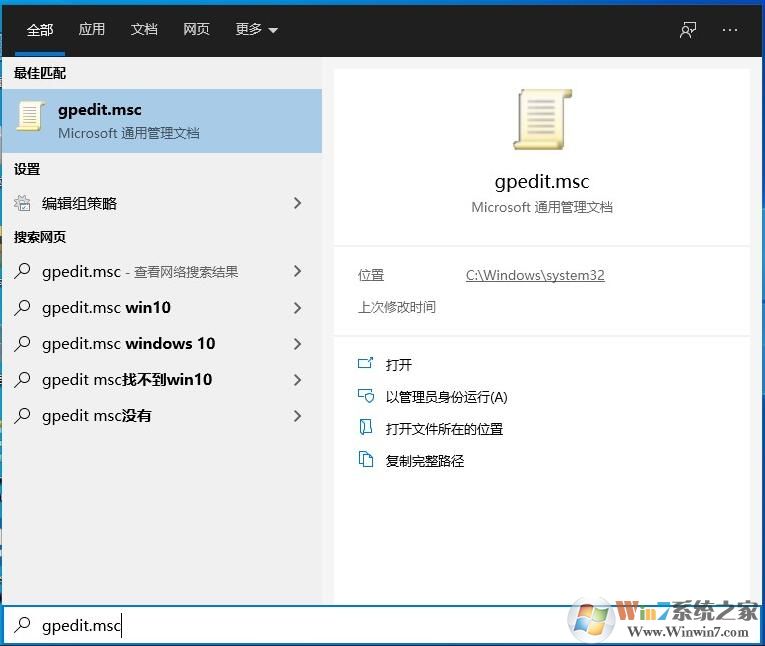Image resolution: width=765 pixels, height=646 pixels.
Task: Click the large gpedit.msc document icon in the preview pane
Action: point(543,120)
